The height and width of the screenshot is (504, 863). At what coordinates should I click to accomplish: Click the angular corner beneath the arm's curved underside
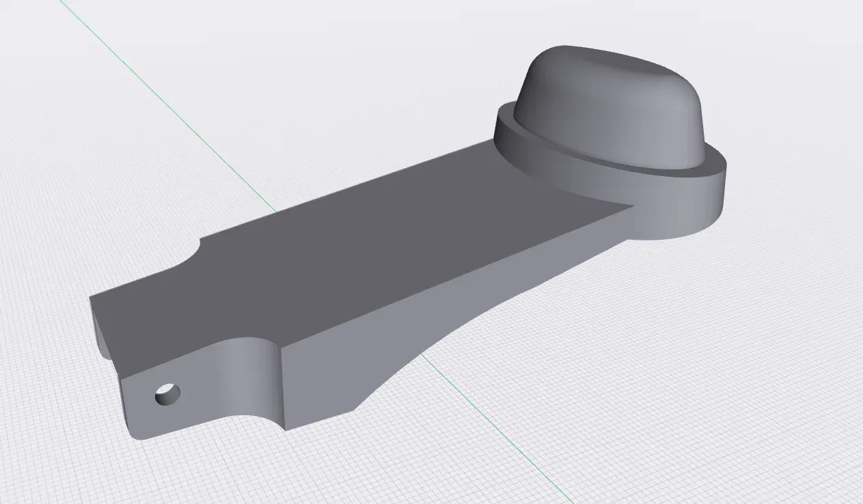[357, 408]
